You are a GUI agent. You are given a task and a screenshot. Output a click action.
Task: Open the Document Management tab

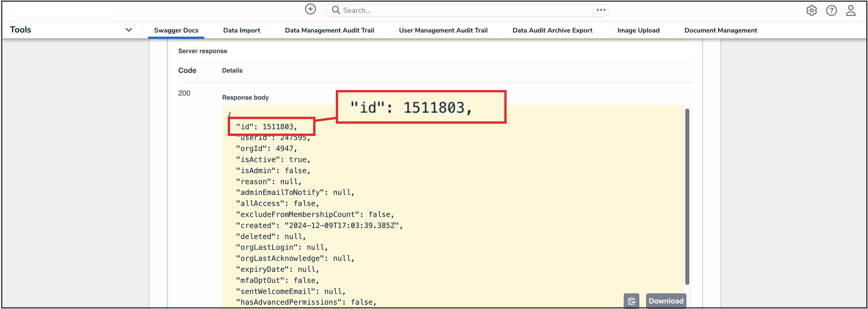720,30
